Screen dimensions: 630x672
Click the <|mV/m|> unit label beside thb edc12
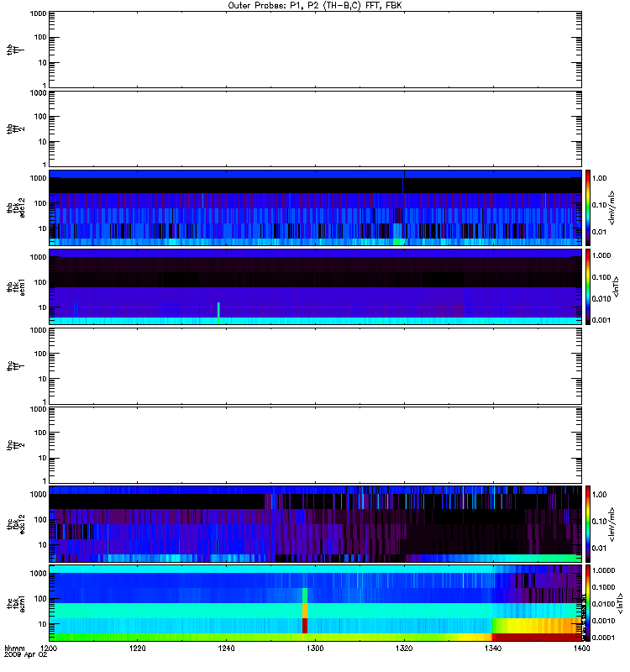(612, 207)
